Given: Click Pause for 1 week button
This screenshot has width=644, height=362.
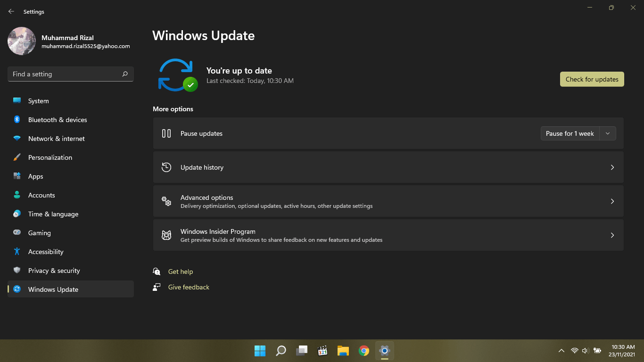Looking at the screenshot, I should coord(570,133).
